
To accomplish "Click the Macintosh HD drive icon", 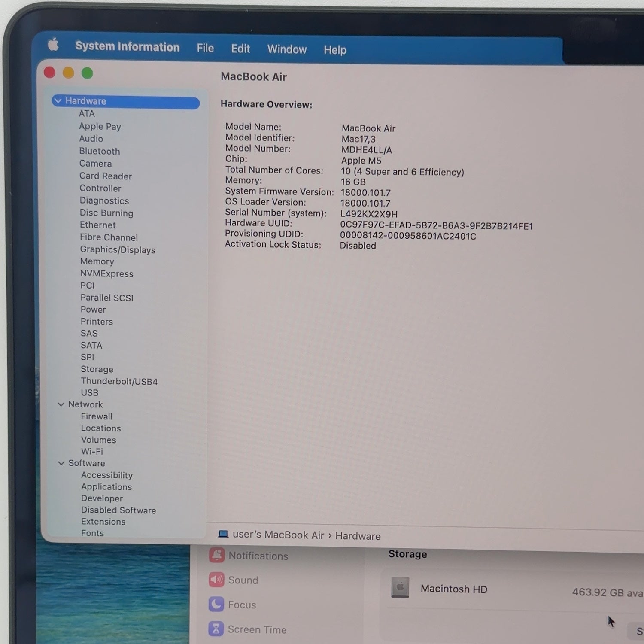I will (x=400, y=588).
